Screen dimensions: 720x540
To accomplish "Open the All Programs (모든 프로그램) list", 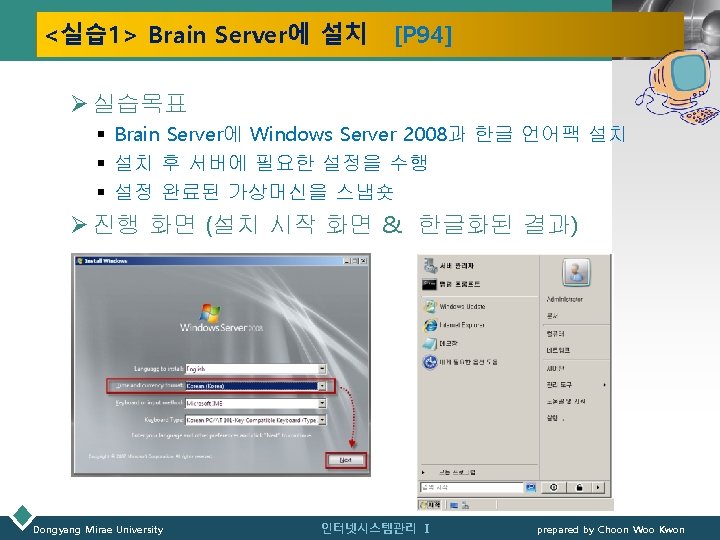I will tap(450, 472).
